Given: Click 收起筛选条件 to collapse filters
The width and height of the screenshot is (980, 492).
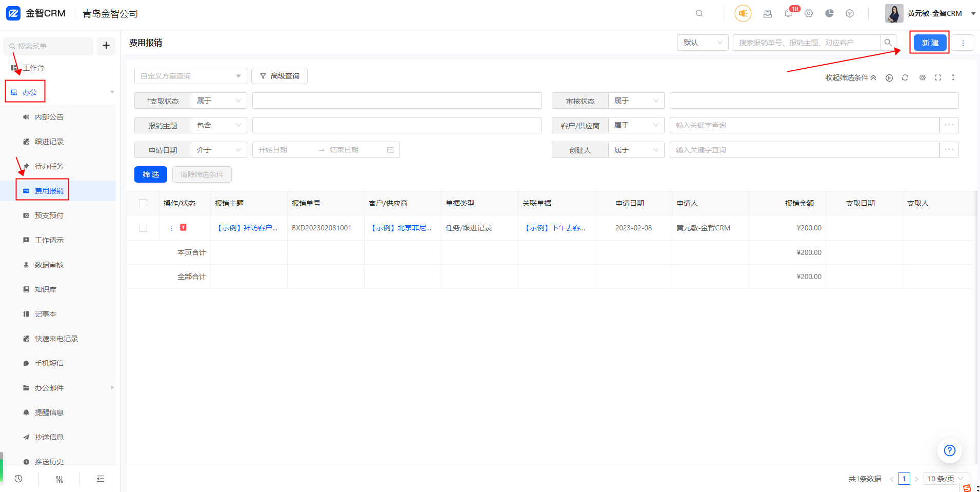Looking at the screenshot, I should [x=851, y=77].
